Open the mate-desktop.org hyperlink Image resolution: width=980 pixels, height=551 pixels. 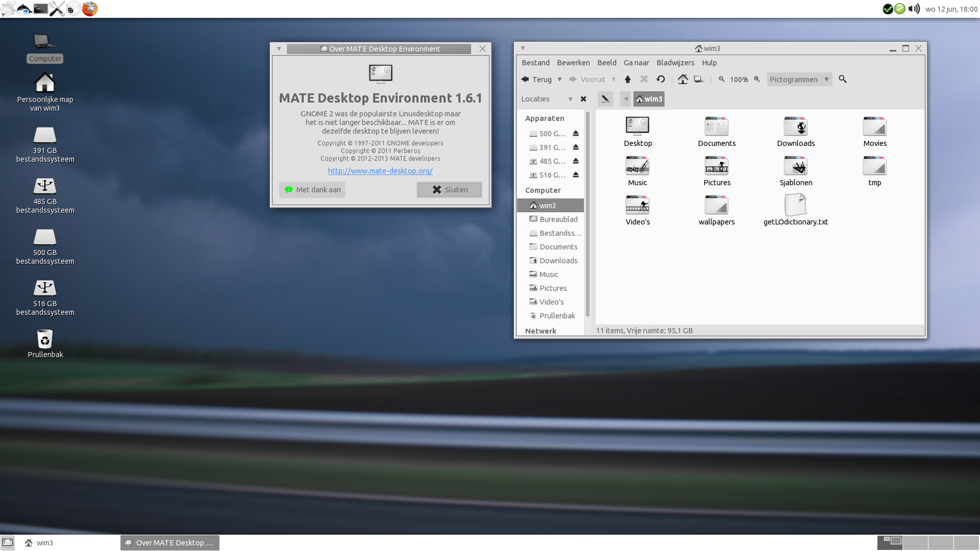[x=380, y=171]
